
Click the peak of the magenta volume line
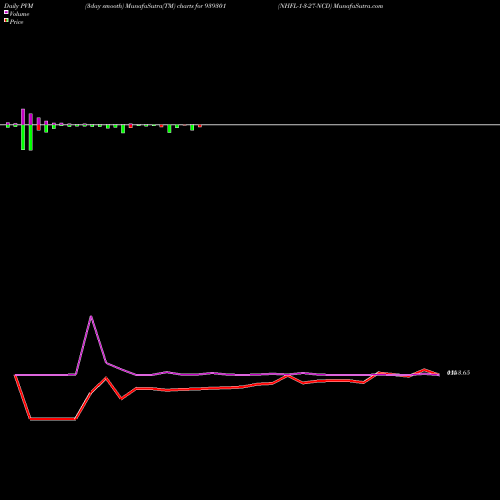[91, 316]
